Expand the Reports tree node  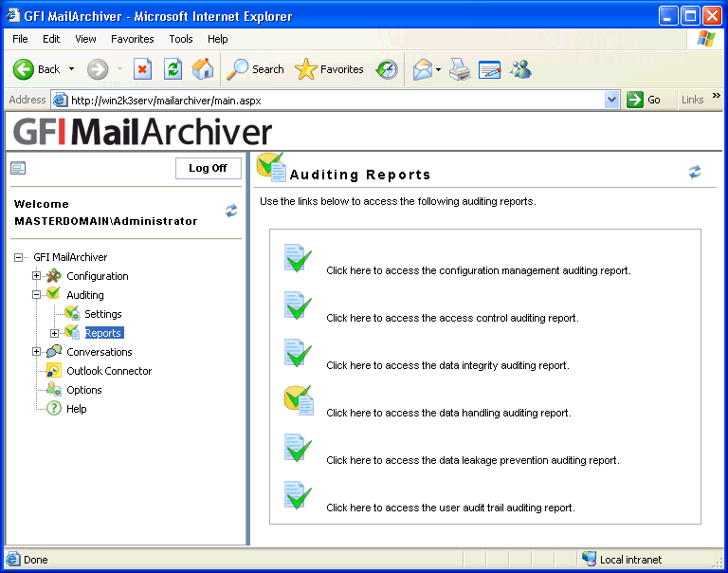click(54, 333)
